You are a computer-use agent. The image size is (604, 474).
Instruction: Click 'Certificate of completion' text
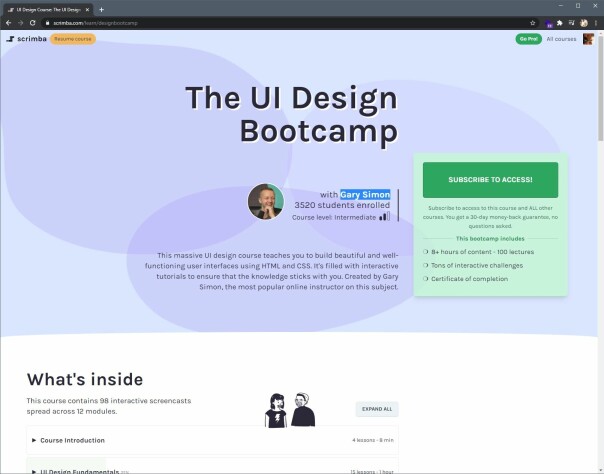click(x=469, y=279)
